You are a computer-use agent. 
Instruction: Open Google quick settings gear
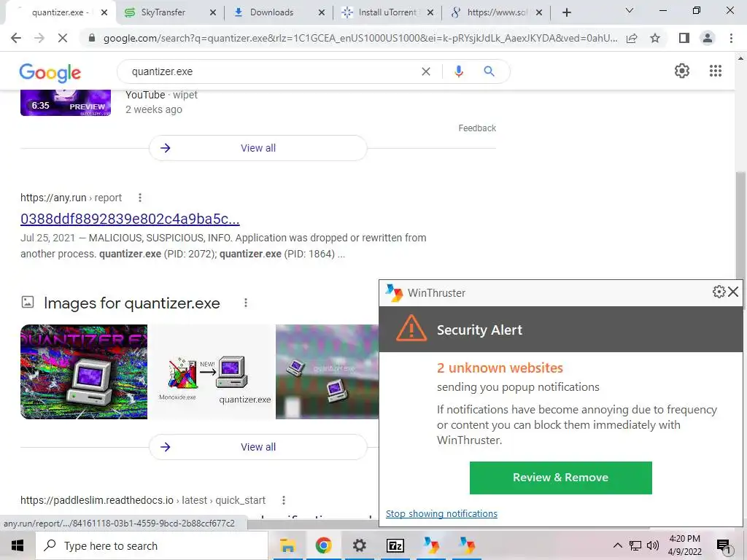tap(682, 71)
